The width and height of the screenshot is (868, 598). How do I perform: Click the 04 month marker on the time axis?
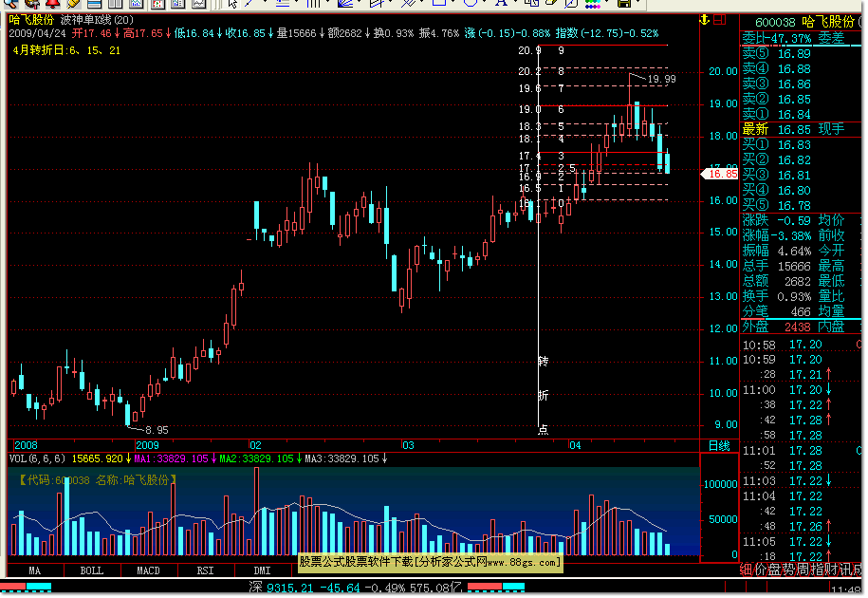(575, 446)
